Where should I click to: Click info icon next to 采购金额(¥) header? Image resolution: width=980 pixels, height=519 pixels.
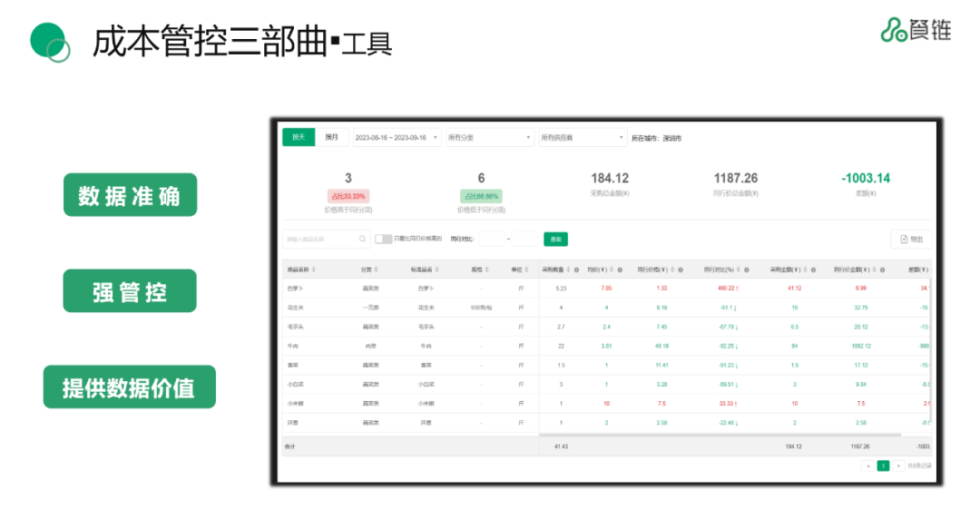pos(813,269)
